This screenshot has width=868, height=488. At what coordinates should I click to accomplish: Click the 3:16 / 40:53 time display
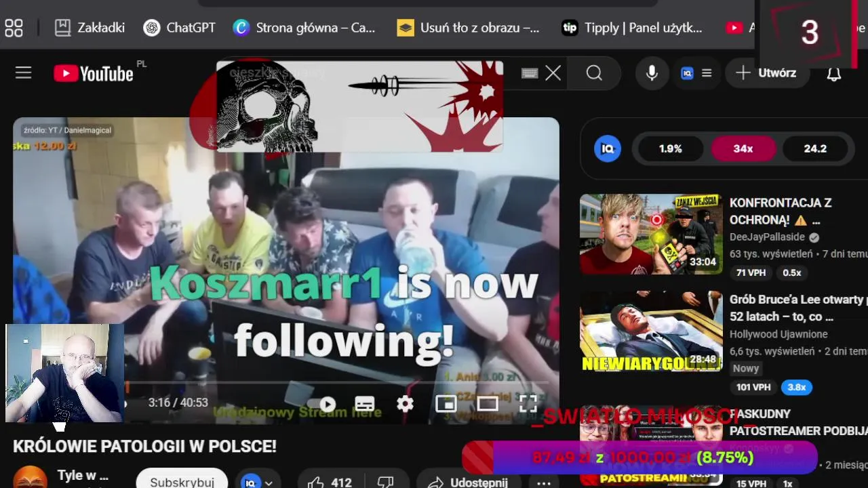178,403
